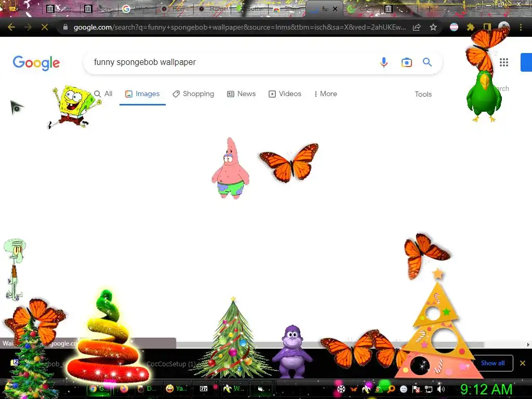Open the Google apps grid
Viewport: 532px width, 399px height.
pyautogui.click(x=504, y=62)
